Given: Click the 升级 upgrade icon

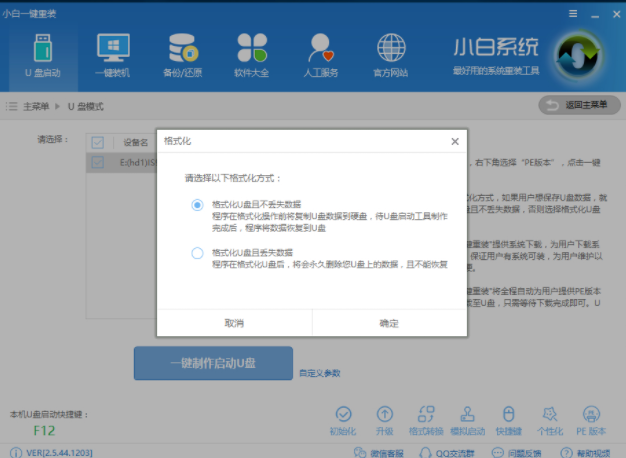Looking at the screenshot, I should click(384, 414).
